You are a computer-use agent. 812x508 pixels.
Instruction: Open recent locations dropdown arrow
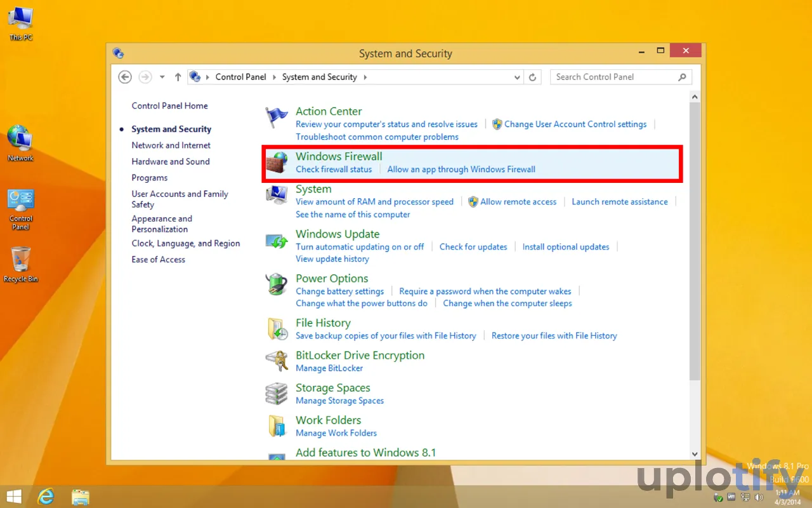162,77
